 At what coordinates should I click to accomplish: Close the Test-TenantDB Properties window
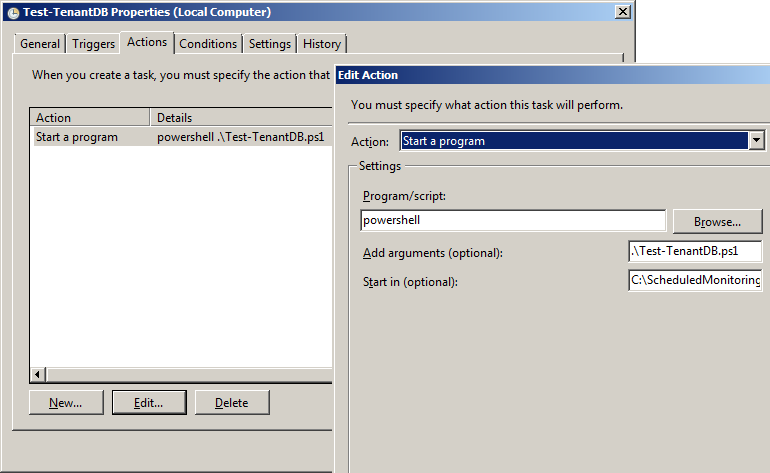tap(622, 11)
